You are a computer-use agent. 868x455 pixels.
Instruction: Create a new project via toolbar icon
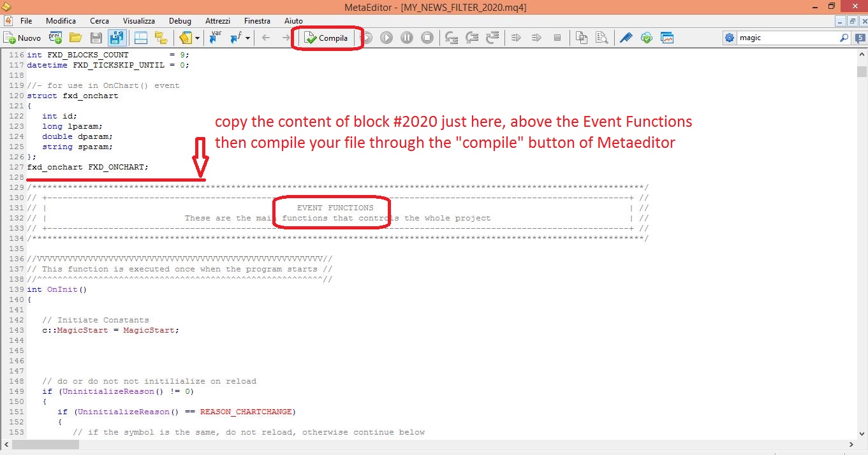click(55, 38)
